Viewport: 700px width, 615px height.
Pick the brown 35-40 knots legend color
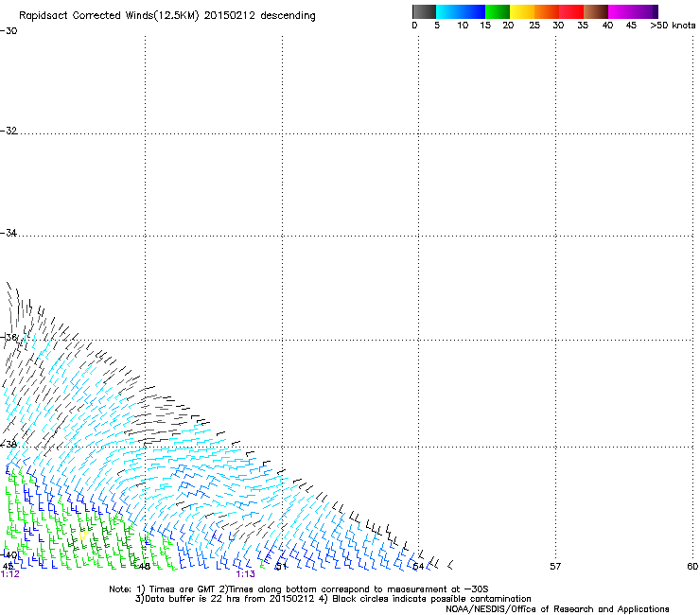pos(596,11)
